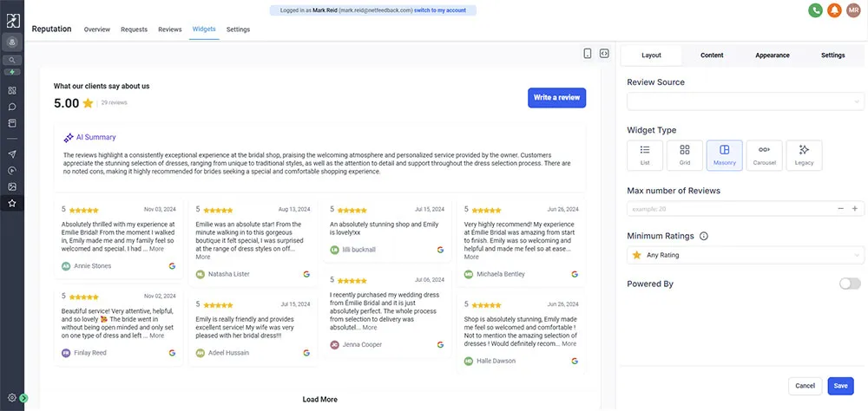Open the calendar icon in sidebar
This screenshot has height=411, width=868.
pyautogui.click(x=12, y=123)
